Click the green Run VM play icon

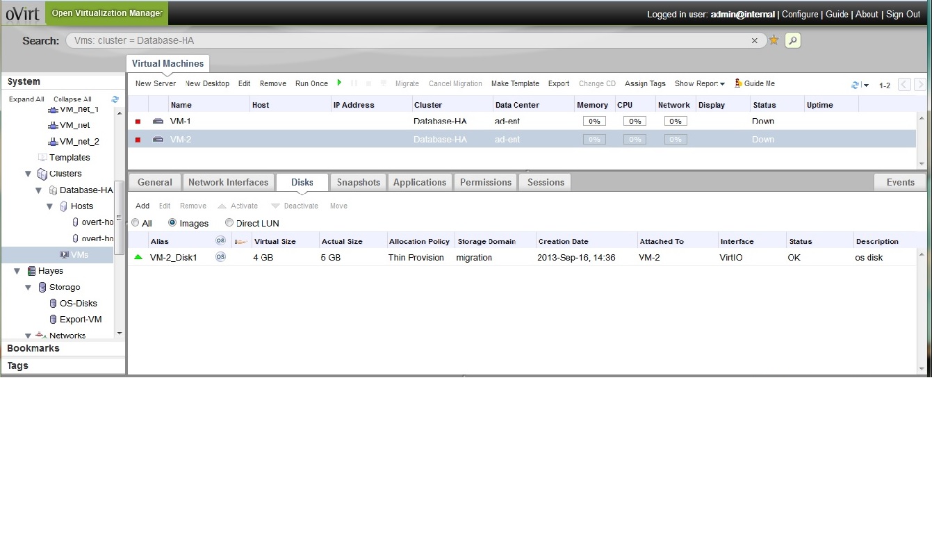(x=339, y=83)
